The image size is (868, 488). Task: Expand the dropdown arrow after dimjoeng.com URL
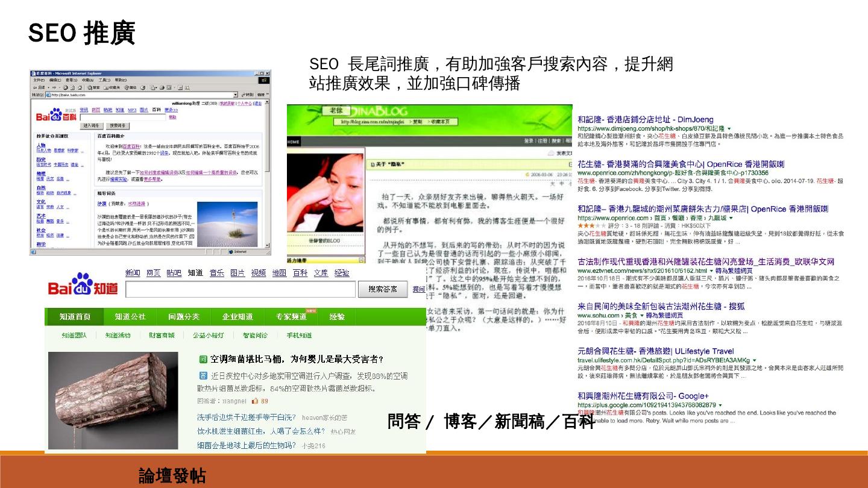[x=729, y=128]
